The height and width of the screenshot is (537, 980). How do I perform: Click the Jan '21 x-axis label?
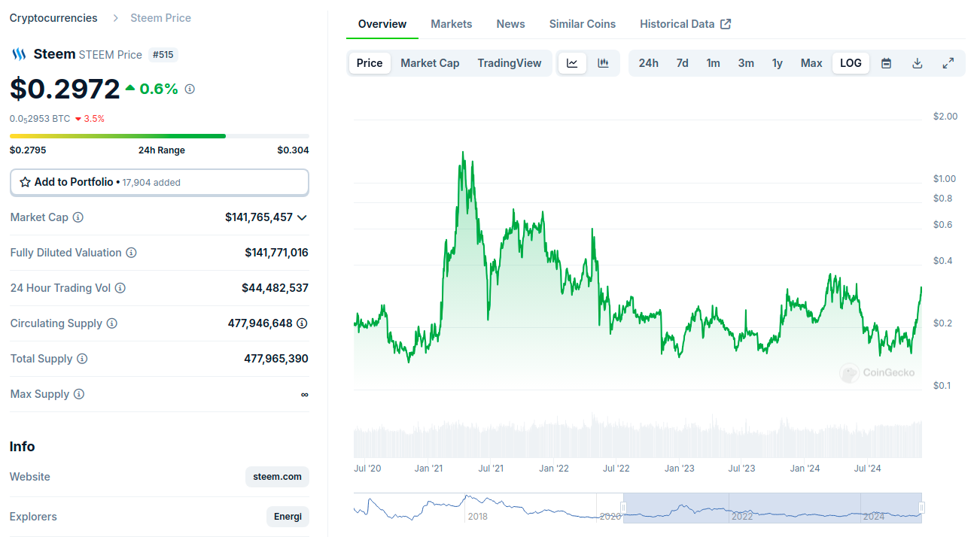[429, 469]
